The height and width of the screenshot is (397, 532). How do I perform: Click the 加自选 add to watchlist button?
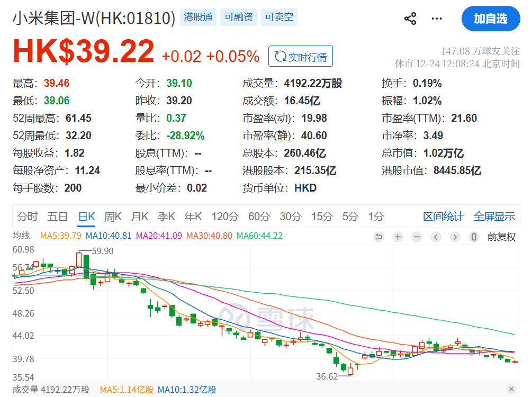click(x=490, y=19)
